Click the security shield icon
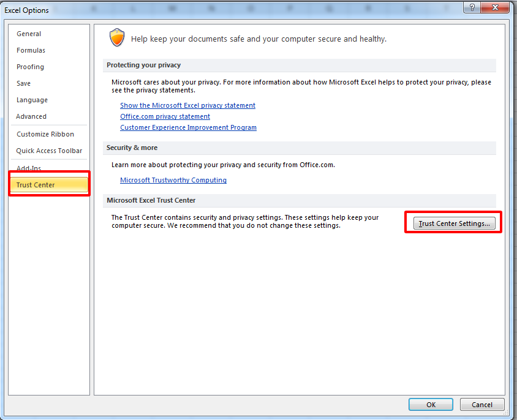The image size is (517, 420). [117, 37]
